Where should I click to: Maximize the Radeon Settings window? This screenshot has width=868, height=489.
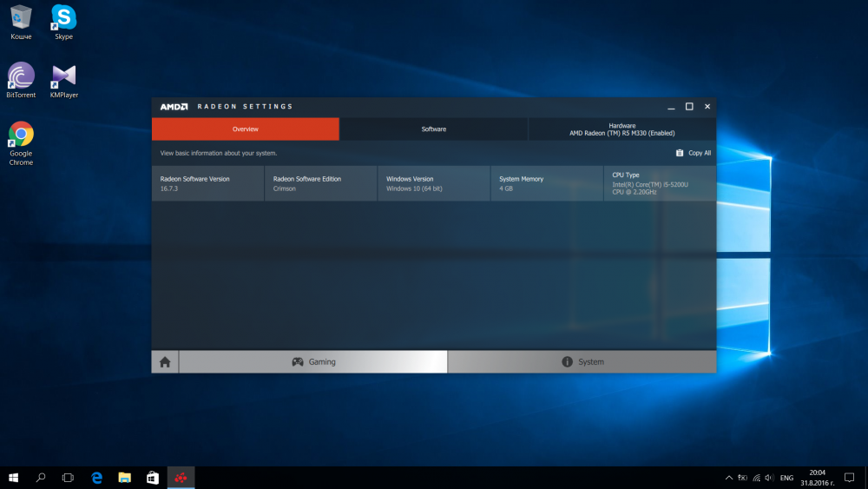coord(689,106)
